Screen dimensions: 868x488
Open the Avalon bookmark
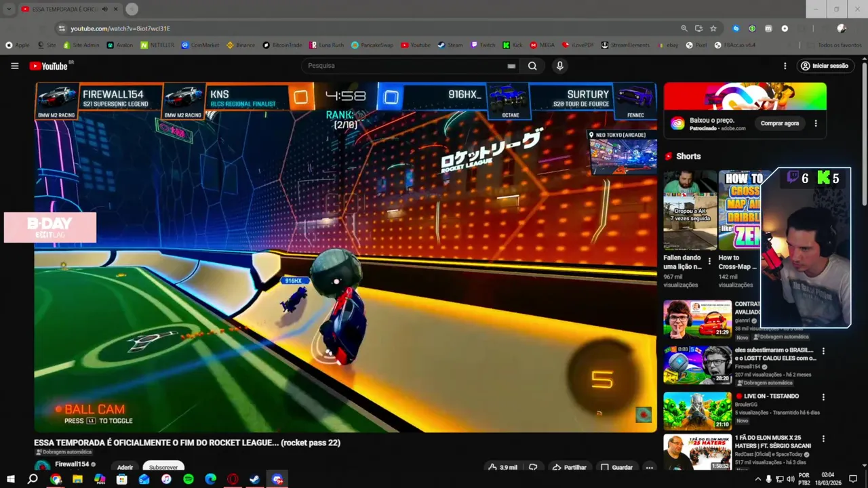120,45
